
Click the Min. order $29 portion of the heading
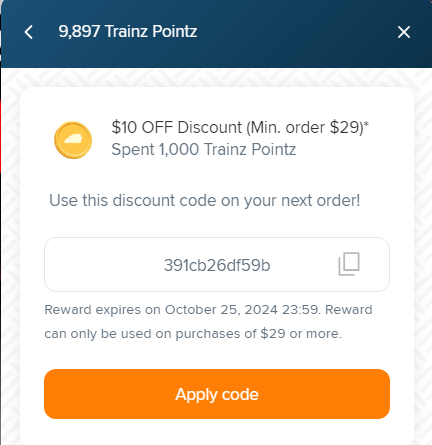(x=305, y=127)
